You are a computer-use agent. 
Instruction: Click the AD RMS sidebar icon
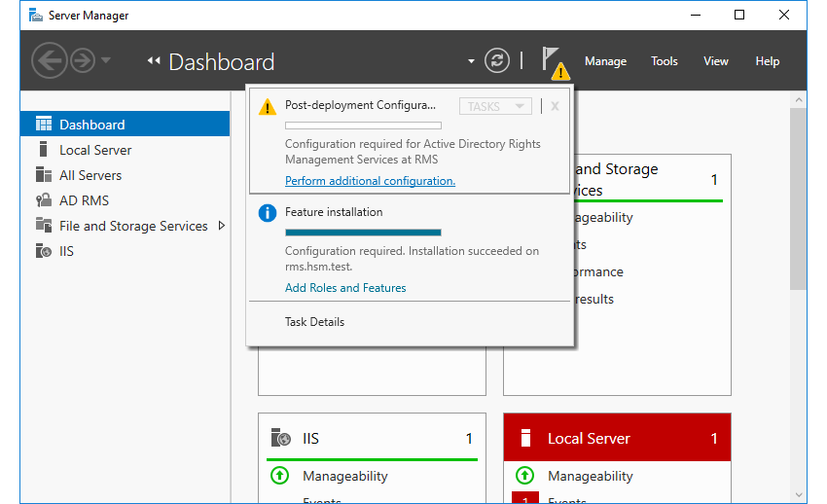[x=44, y=199]
